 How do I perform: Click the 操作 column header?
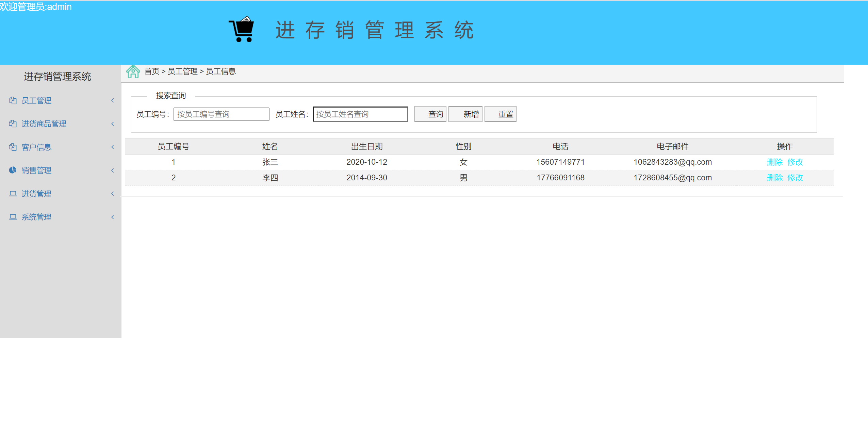(785, 147)
